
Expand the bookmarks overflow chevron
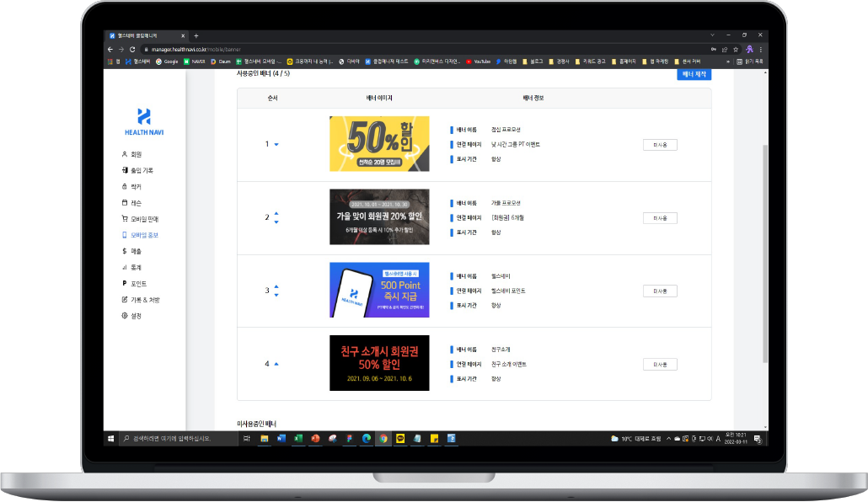(x=728, y=62)
